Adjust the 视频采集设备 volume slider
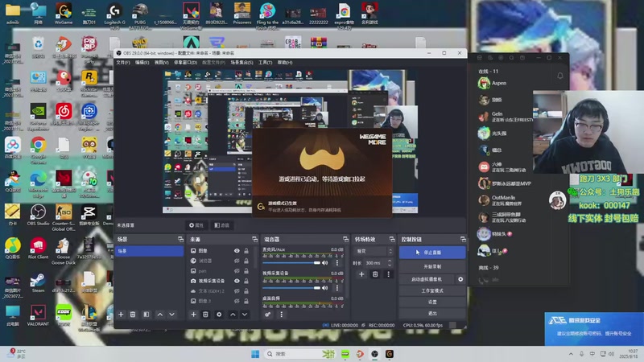The image size is (644, 362). pyautogui.click(x=291, y=288)
